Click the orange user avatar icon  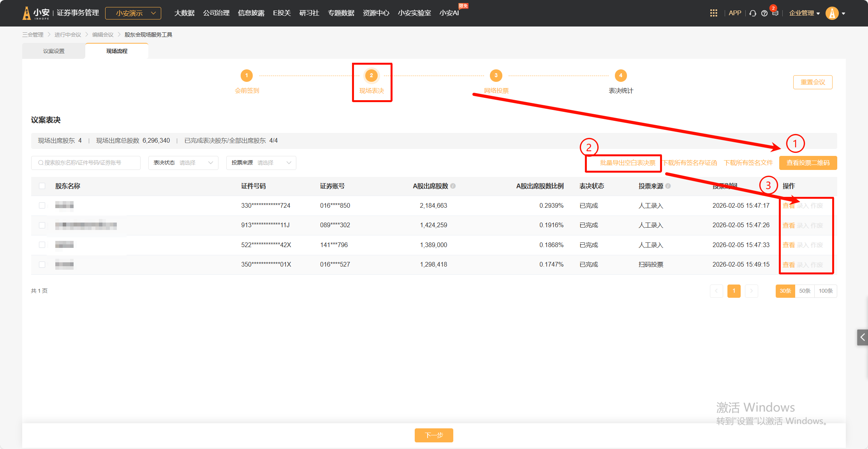click(x=832, y=13)
